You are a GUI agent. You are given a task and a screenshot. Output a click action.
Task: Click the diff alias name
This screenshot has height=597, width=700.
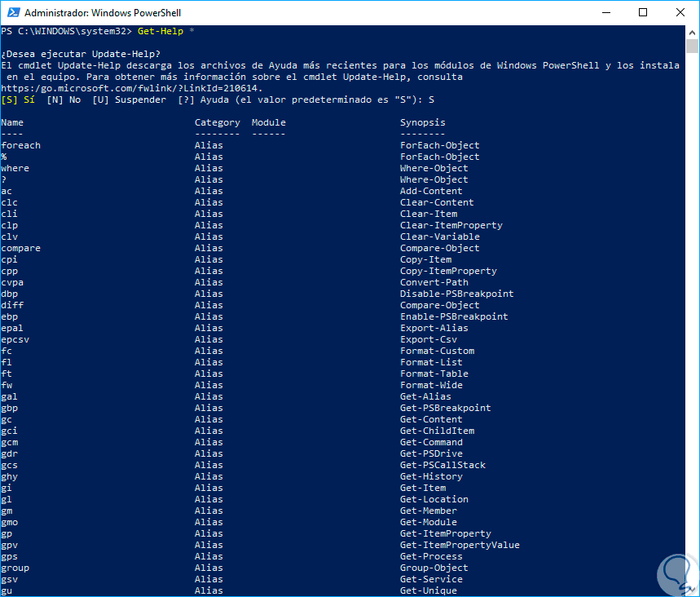(12, 305)
